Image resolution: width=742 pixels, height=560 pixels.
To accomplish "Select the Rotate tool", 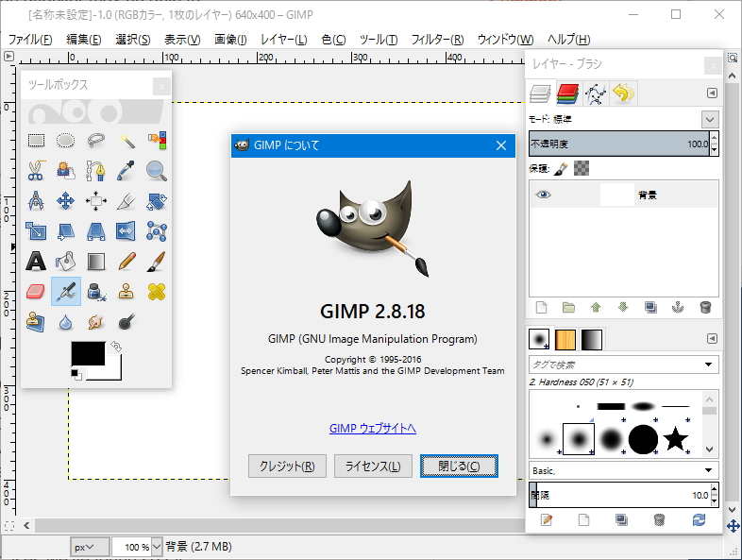I will pos(157,201).
